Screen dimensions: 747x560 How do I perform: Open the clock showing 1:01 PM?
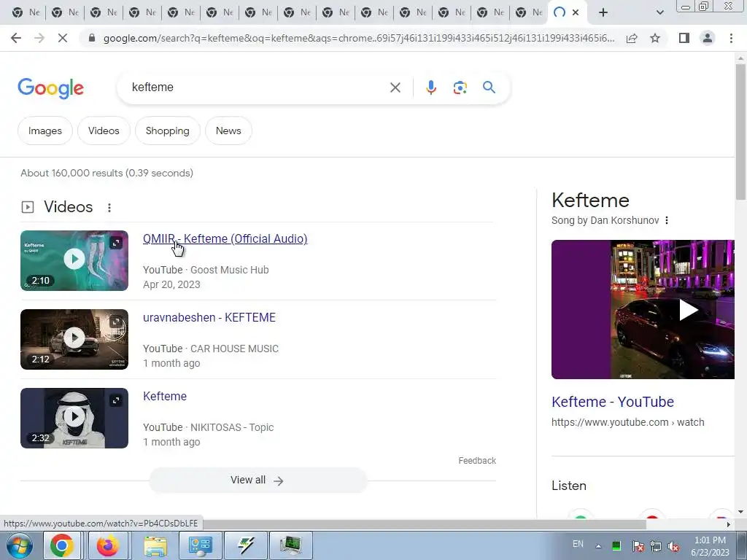(x=710, y=546)
